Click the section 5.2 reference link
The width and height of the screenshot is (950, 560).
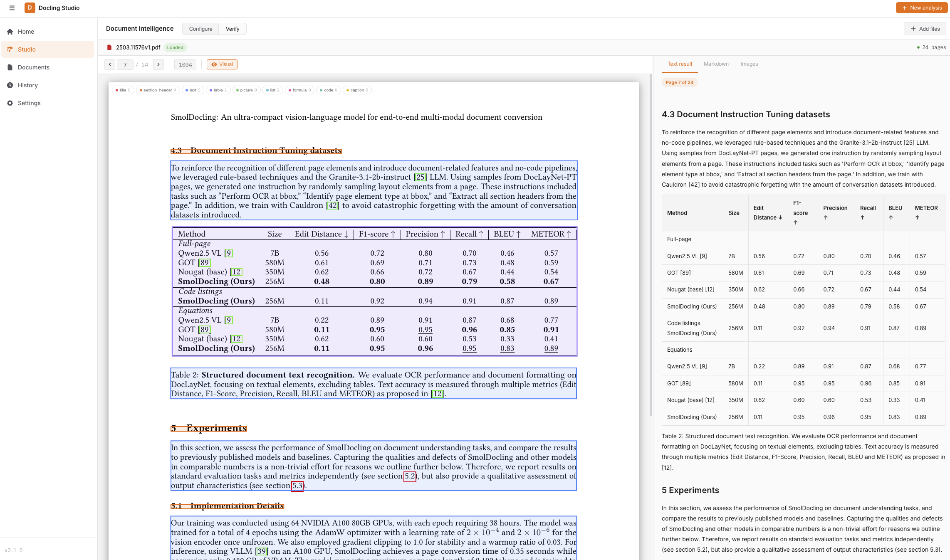point(410,476)
